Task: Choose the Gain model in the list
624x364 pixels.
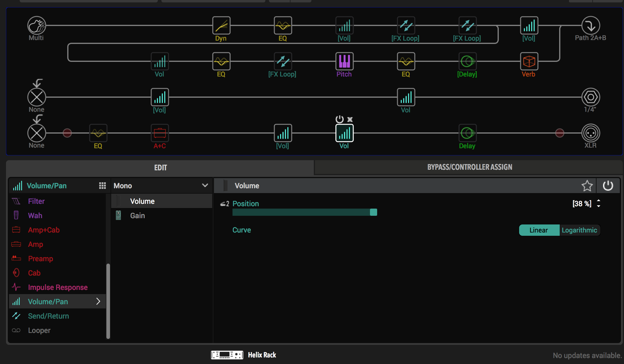Action: (x=137, y=216)
